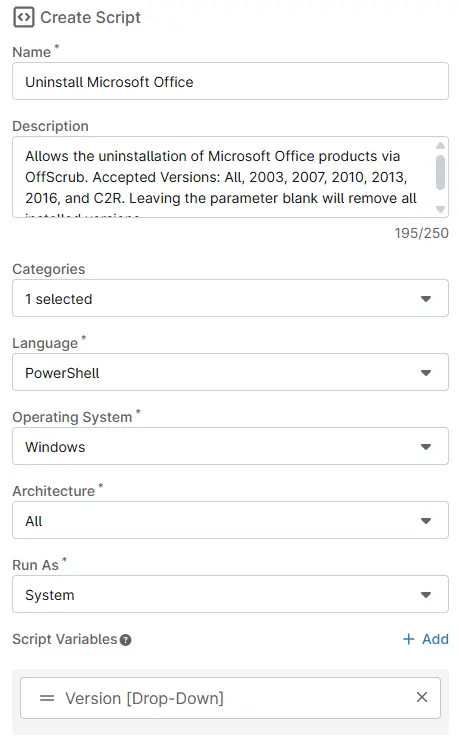Add a new script variable

[426, 639]
